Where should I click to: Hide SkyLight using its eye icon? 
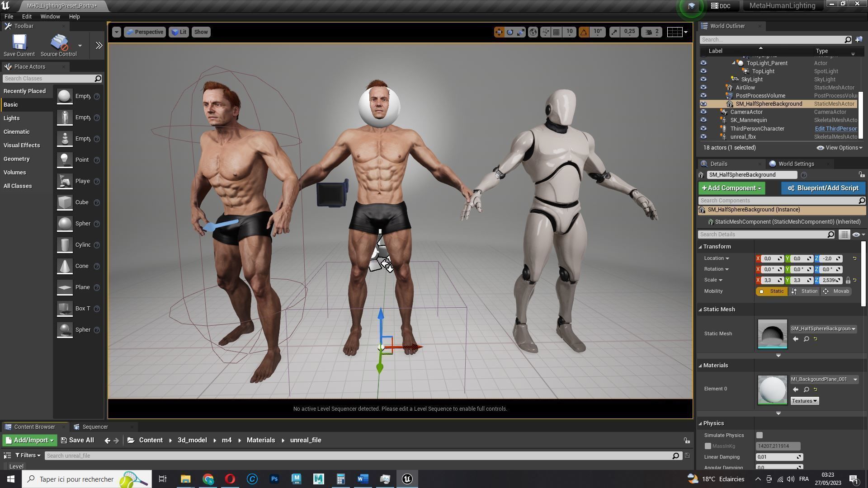coord(703,80)
